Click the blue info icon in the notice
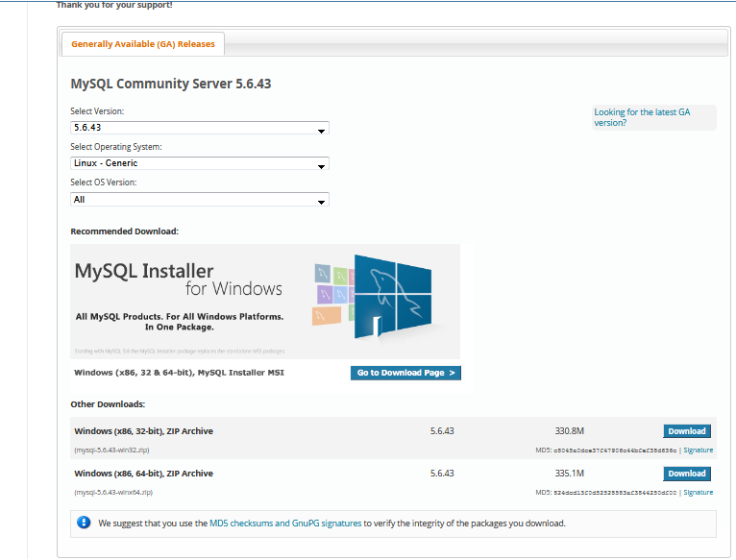Viewport: 736px width, 560px height. point(84,523)
